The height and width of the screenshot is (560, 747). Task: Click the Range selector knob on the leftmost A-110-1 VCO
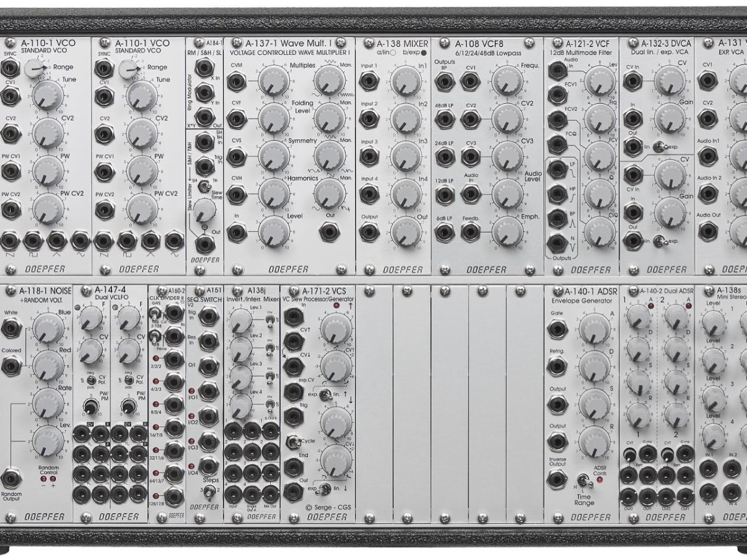coord(35,68)
